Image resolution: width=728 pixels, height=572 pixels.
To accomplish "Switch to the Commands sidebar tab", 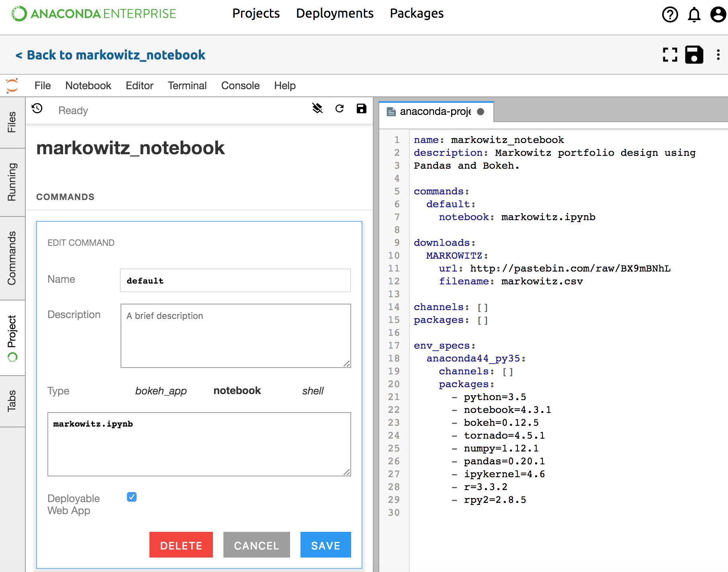I will pos(12,258).
